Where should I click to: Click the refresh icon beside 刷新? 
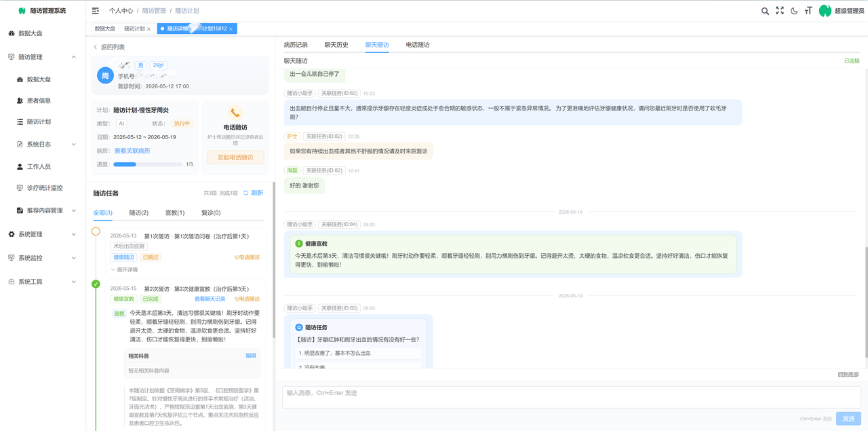[246, 193]
